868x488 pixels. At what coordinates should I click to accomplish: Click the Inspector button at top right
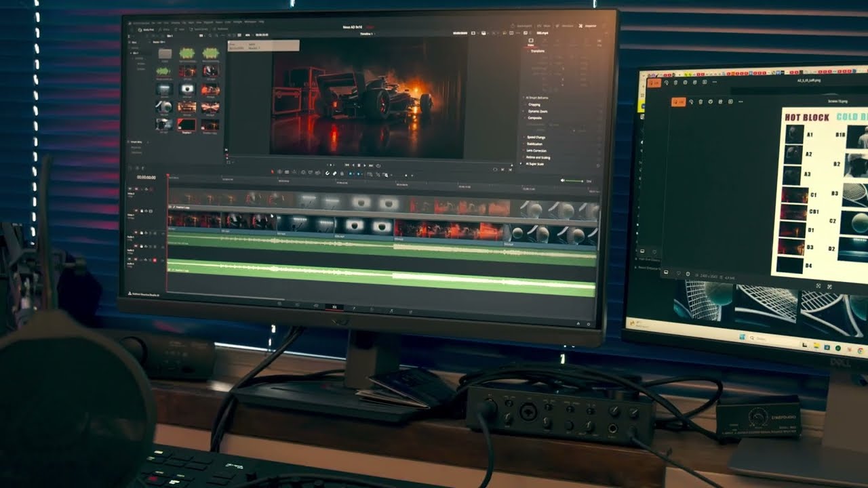click(587, 26)
